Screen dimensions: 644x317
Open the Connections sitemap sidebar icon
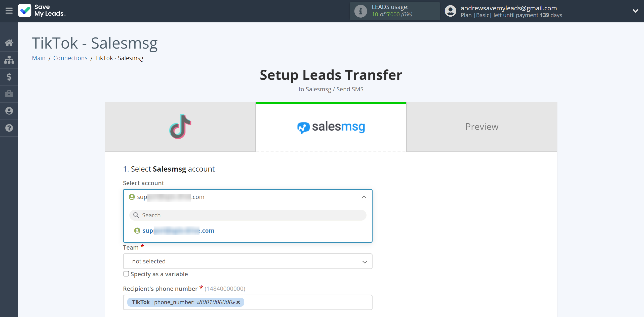pos(9,60)
